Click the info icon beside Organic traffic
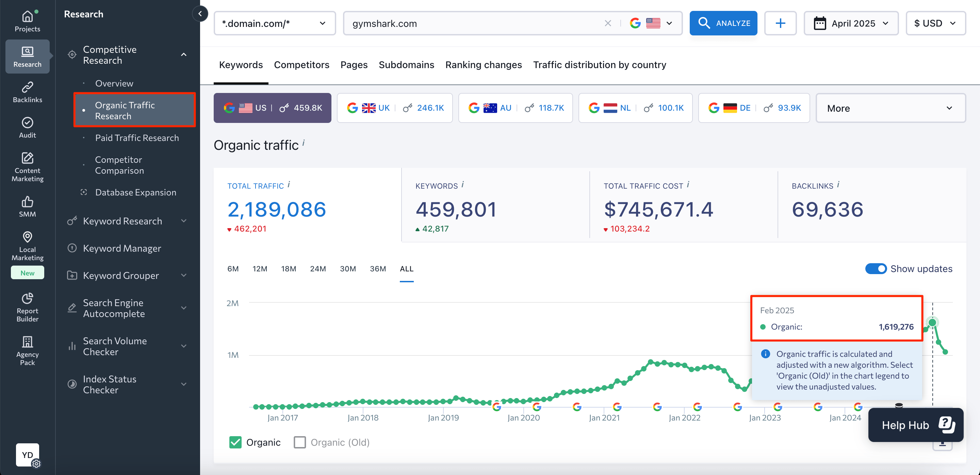980x475 pixels. pos(304,143)
